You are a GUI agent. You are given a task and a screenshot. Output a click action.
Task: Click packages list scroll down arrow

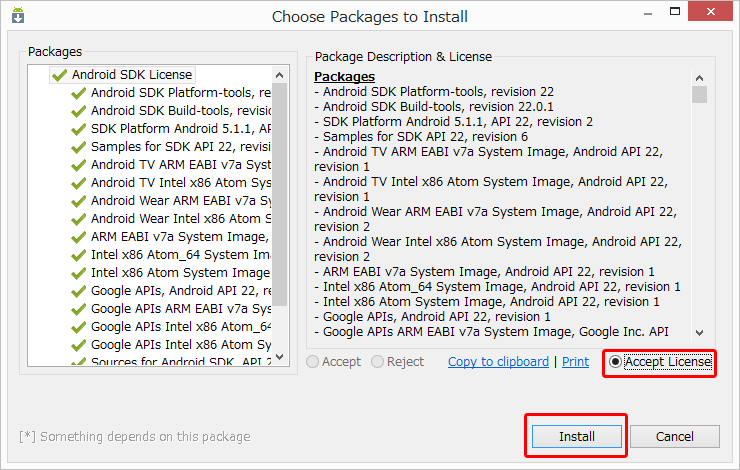279,357
